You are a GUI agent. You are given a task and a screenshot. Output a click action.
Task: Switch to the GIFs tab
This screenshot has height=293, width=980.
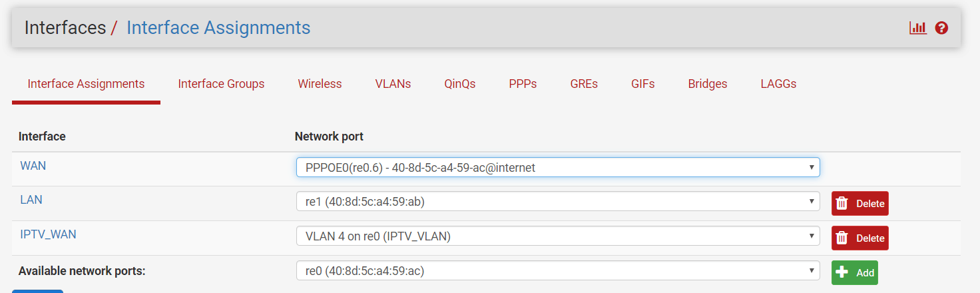point(643,84)
